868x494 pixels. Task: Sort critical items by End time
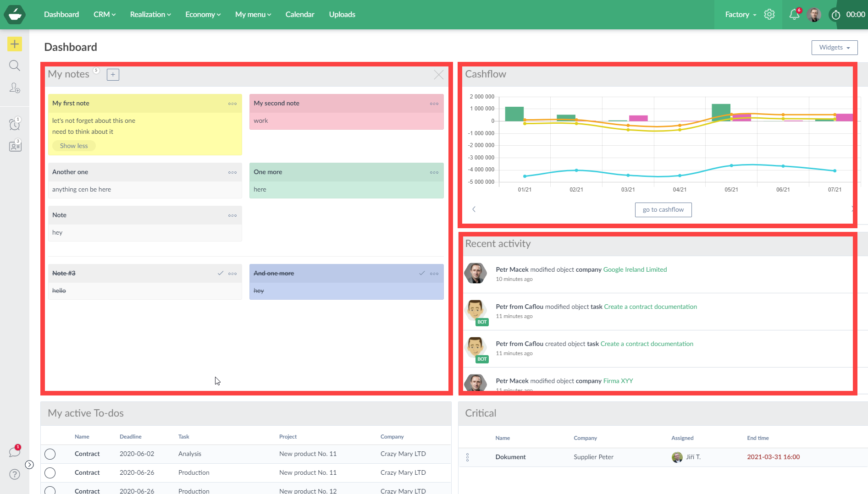click(758, 439)
